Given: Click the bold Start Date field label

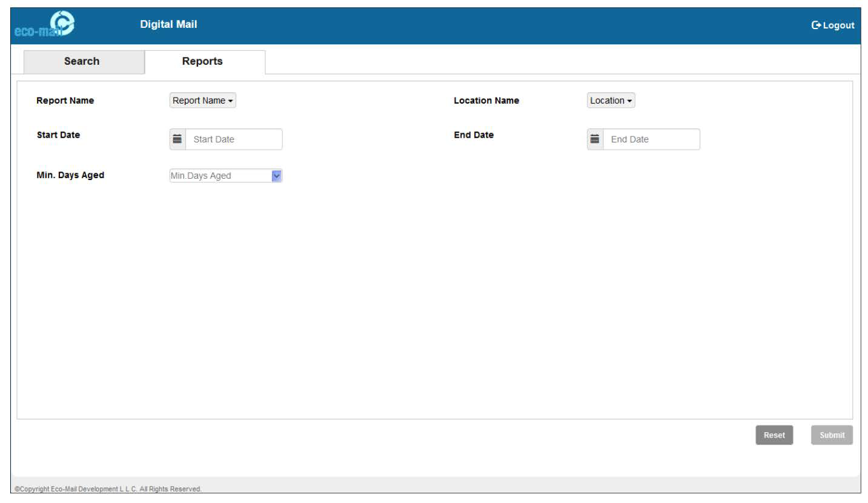Looking at the screenshot, I should click(x=58, y=135).
